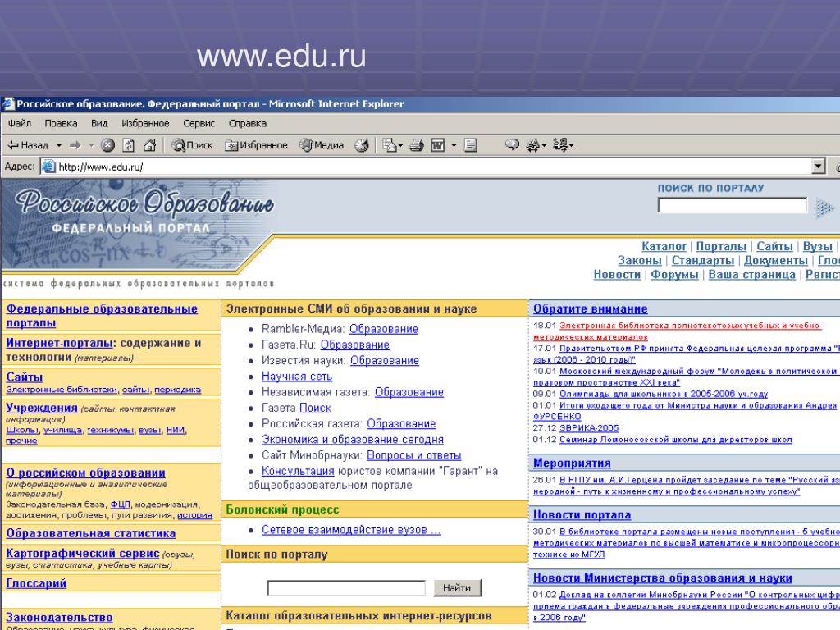Open the Интернет-порталы link

(59, 343)
